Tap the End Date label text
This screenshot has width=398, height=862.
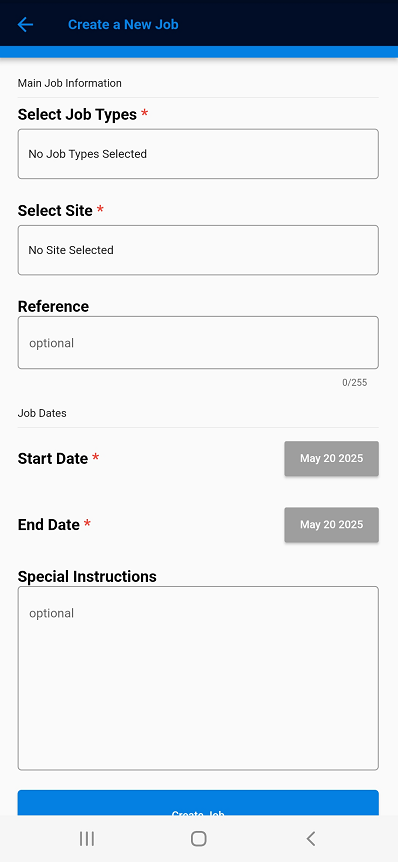pos(48,525)
